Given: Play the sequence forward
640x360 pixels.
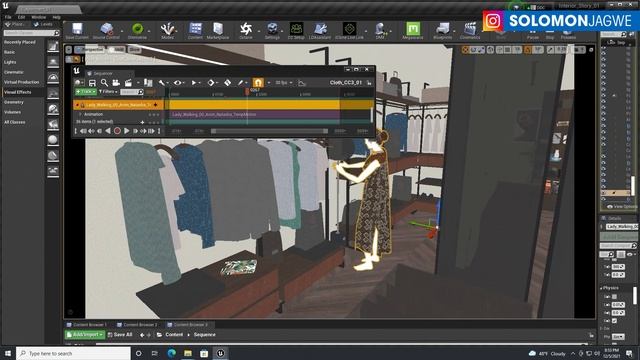Looking at the screenshot, I should coord(127,131).
